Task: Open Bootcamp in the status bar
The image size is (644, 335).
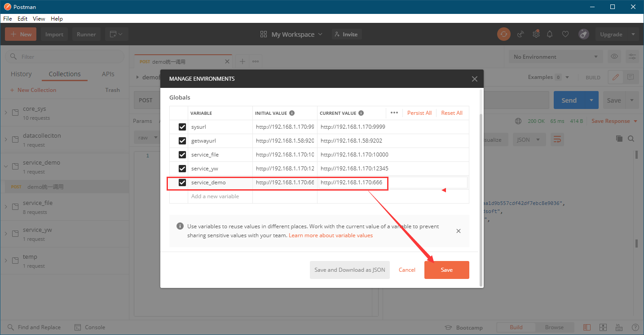Action: pyautogui.click(x=463, y=327)
